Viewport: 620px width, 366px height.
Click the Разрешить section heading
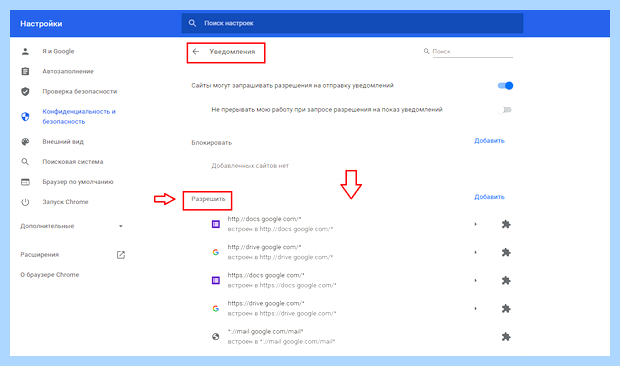click(x=208, y=199)
